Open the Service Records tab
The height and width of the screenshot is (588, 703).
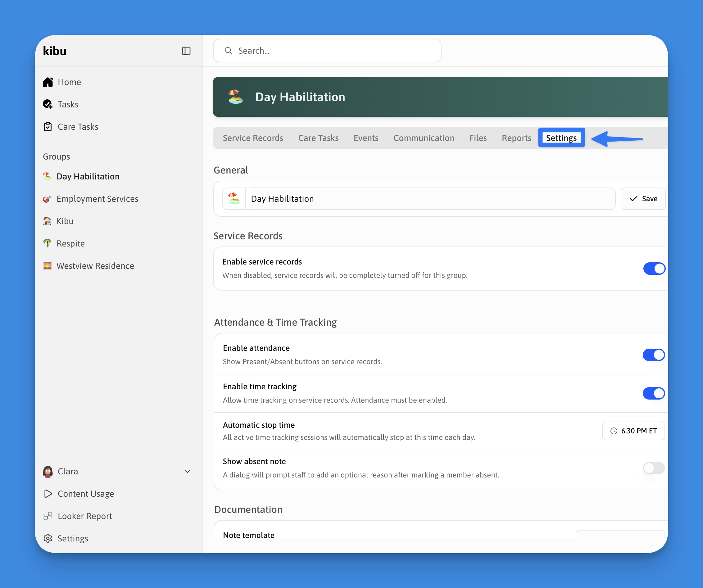253,138
